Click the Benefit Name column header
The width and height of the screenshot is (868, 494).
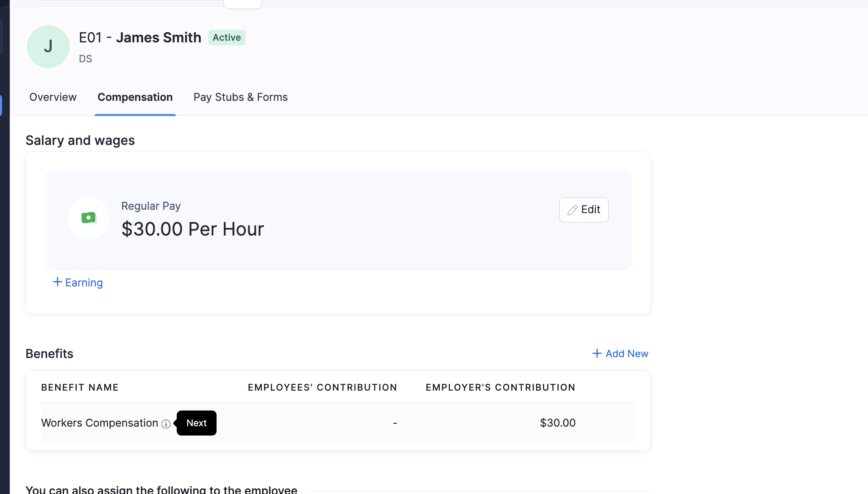click(x=80, y=387)
